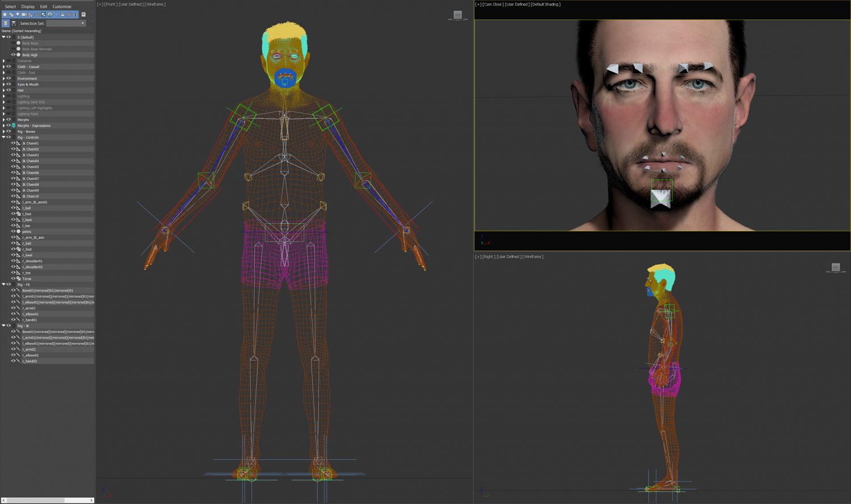Click the Display Cameras filter icon

[24, 14]
